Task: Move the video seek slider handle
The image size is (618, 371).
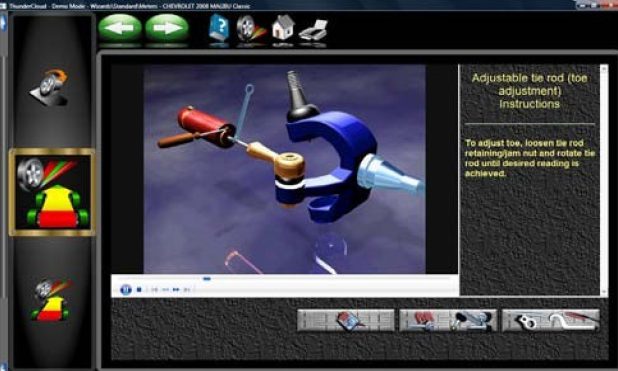Action: pyautogui.click(x=207, y=279)
